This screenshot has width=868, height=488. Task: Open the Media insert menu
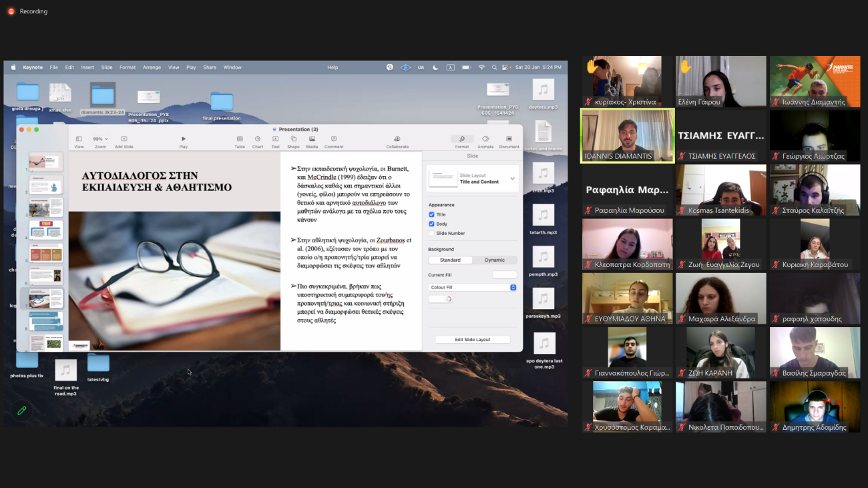[312, 142]
